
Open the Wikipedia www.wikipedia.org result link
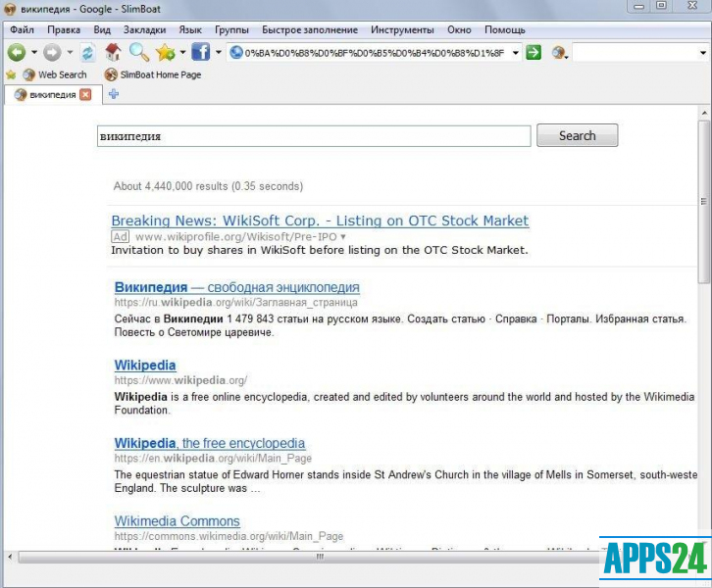pyautogui.click(x=145, y=366)
